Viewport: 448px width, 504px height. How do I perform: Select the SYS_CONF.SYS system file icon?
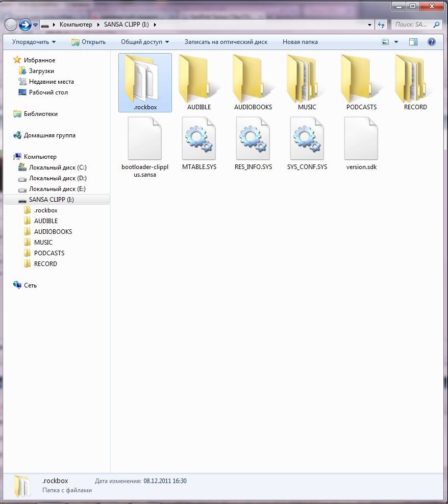pos(307,138)
